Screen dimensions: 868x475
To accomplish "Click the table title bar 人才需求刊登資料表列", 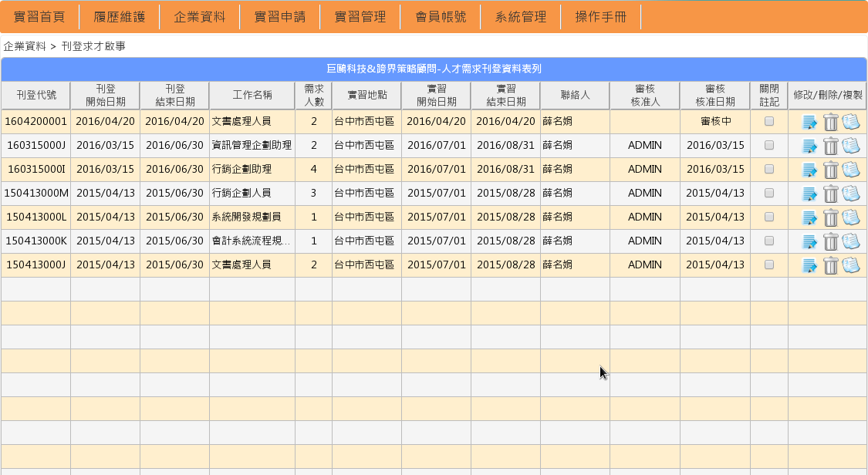I will point(434,69).
